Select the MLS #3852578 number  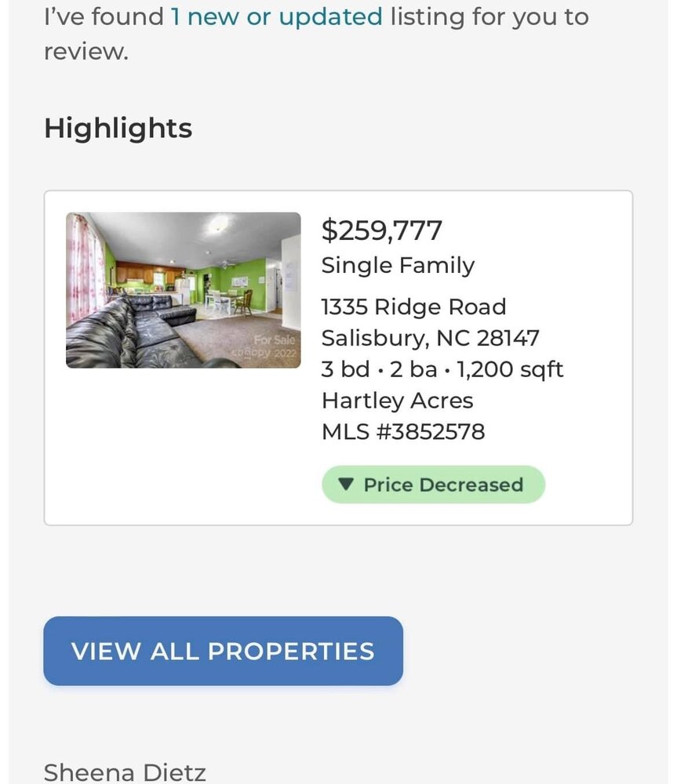click(402, 431)
